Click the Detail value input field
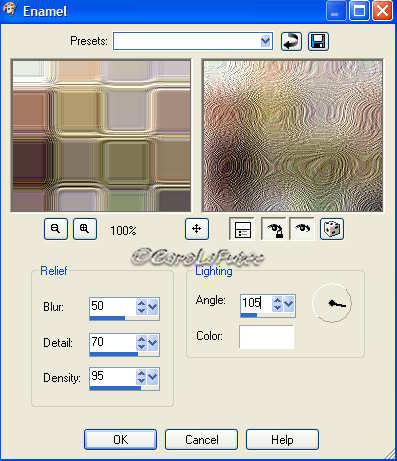Screen dimensions: 397x461 (113, 342)
